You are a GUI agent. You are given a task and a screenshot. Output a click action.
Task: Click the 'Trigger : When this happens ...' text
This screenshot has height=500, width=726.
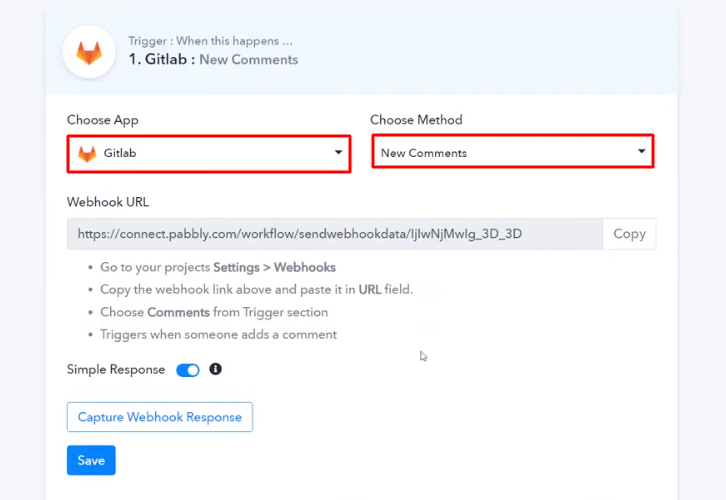211,41
